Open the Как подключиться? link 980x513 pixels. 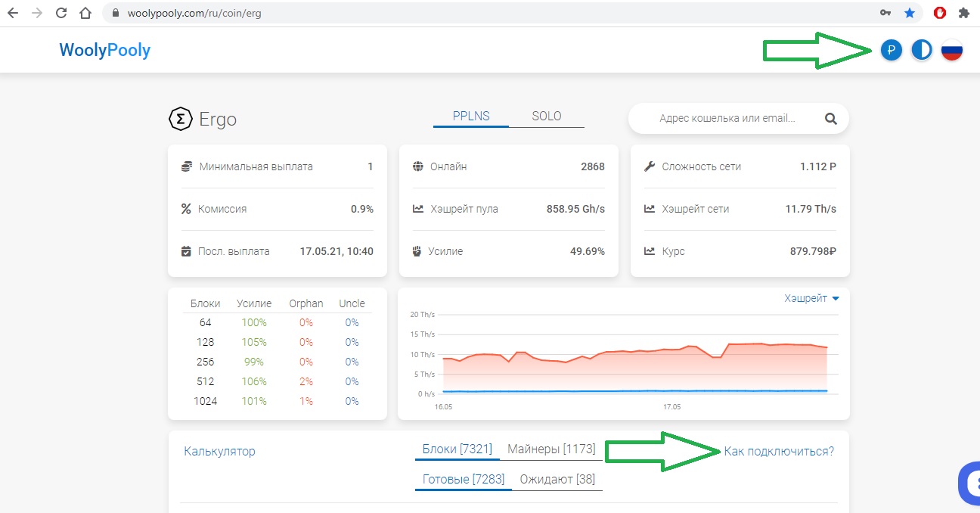tap(779, 452)
